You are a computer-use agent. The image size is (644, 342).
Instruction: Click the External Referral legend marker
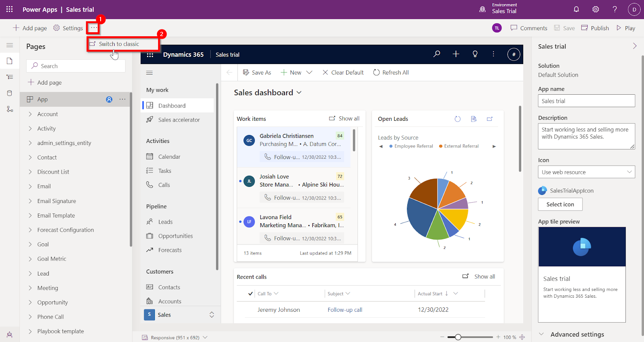pos(441,146)
